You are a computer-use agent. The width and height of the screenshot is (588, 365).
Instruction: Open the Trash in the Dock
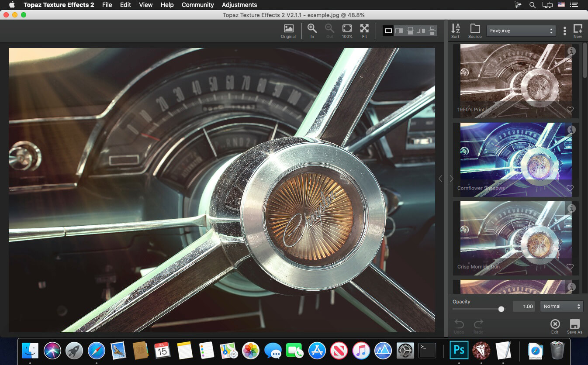557,350
